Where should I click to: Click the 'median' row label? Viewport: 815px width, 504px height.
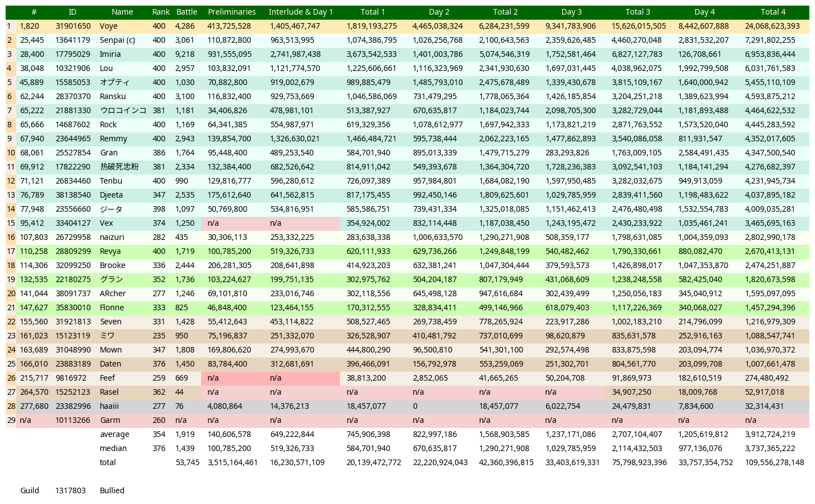113,448
